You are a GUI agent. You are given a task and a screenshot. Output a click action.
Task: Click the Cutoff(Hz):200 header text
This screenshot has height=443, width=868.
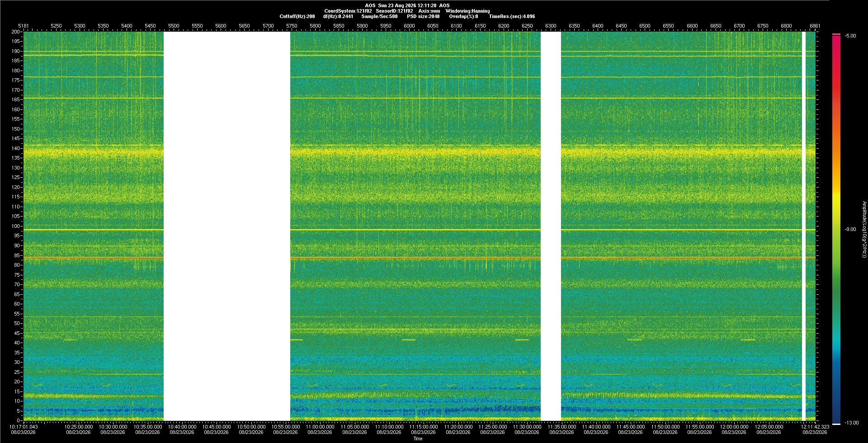(x=297, y=16)
